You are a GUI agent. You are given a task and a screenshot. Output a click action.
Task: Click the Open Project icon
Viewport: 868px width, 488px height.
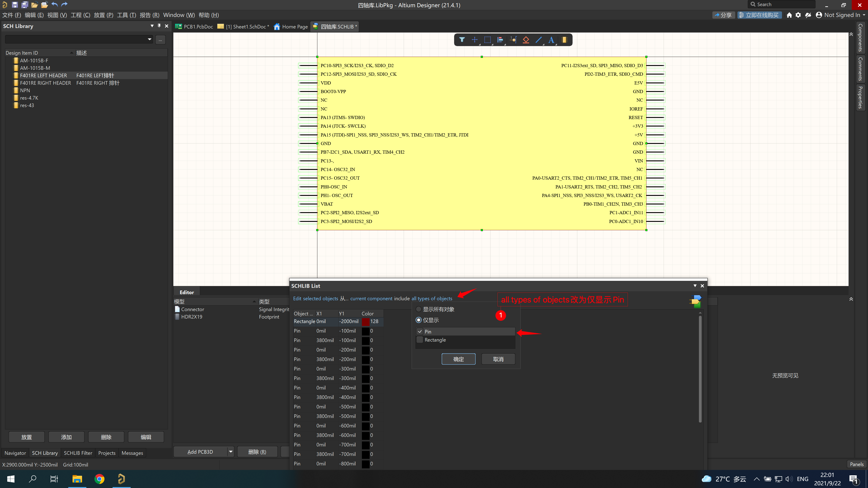tap(45, 5)
